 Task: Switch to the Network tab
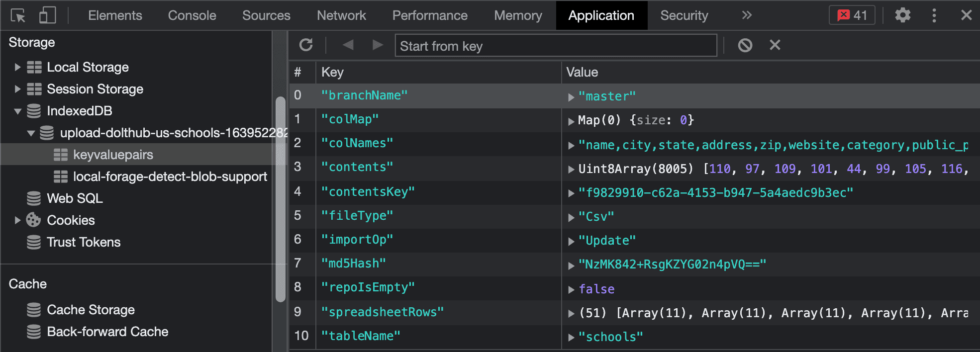coord(341,15)
